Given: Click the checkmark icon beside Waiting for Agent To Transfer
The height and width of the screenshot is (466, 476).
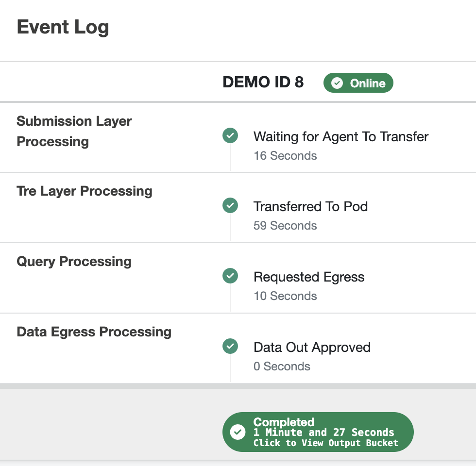Looking at the screenshot, I should point(230,135).
